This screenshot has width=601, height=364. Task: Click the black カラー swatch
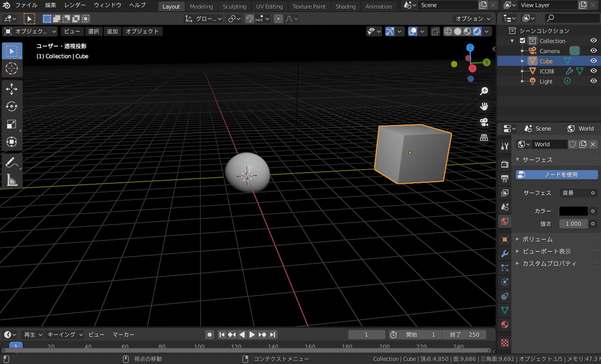(573, 211)
